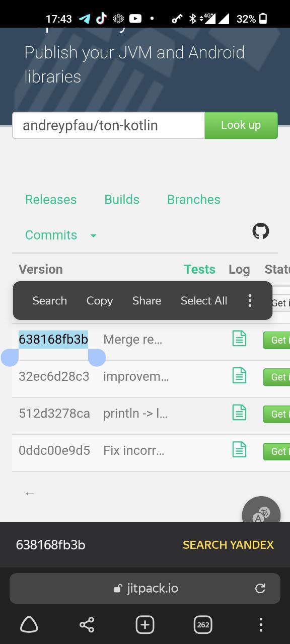290x644 pixels.
Task: View log icon for commit 512d3278ca
Action: [239, 413]
